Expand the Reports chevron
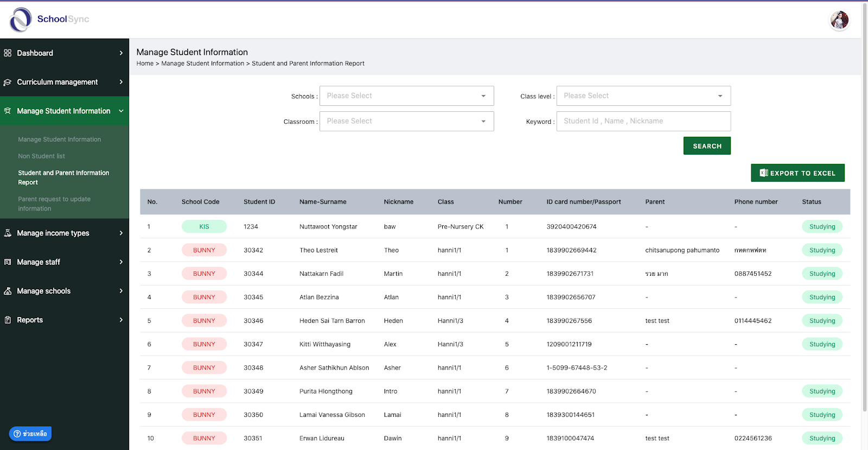 coord(121,320)
